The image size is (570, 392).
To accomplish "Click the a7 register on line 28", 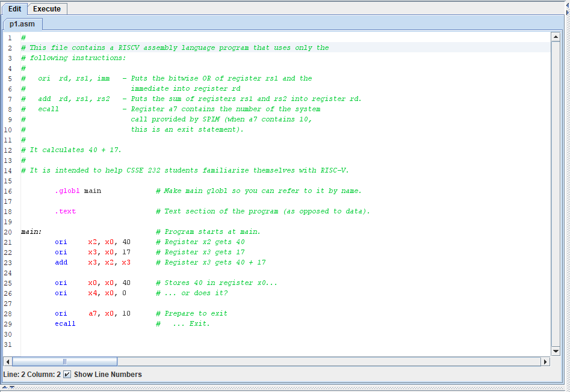I will [x=92, y=313].
